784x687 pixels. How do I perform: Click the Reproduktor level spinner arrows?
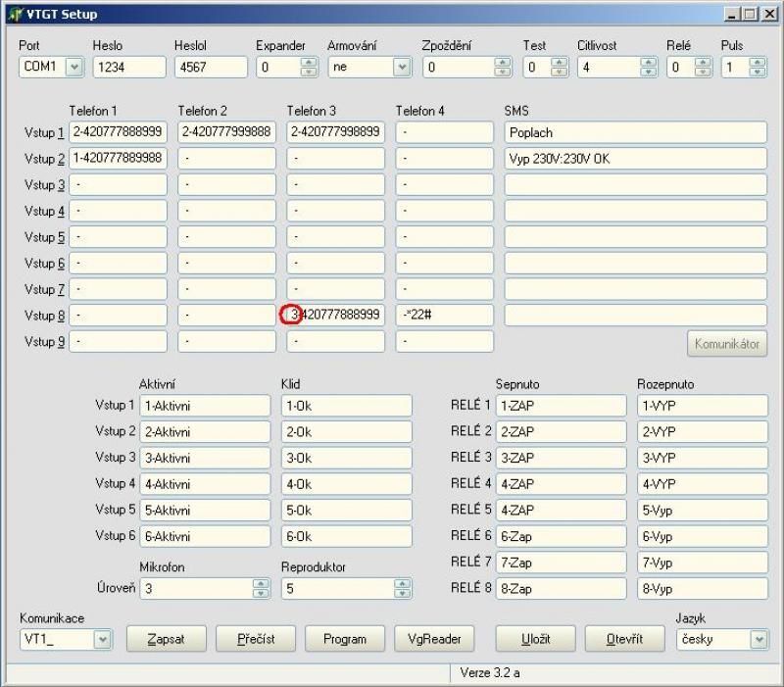[x=403, y=588]
